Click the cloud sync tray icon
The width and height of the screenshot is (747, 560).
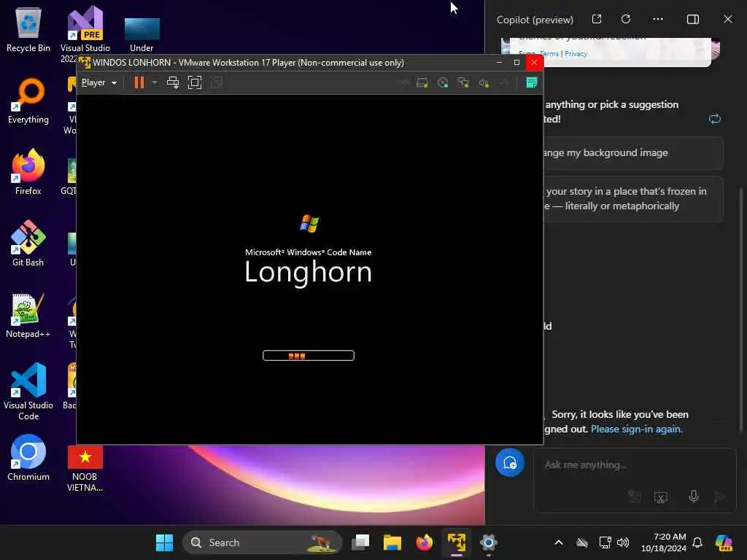581,542
